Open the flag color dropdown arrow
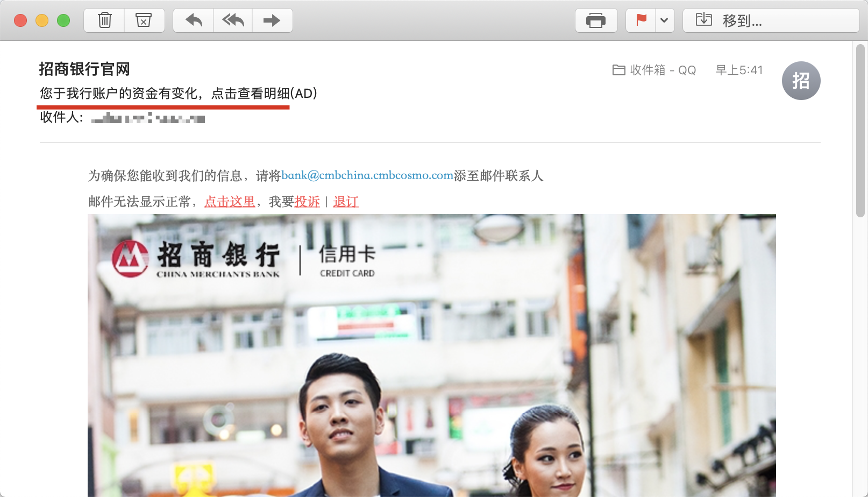 click(665, 20)
